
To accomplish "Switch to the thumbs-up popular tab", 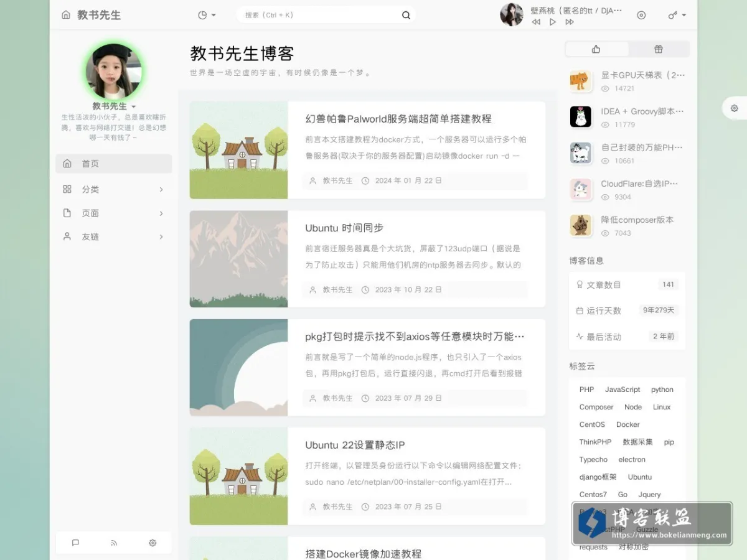I will (596, 49).
